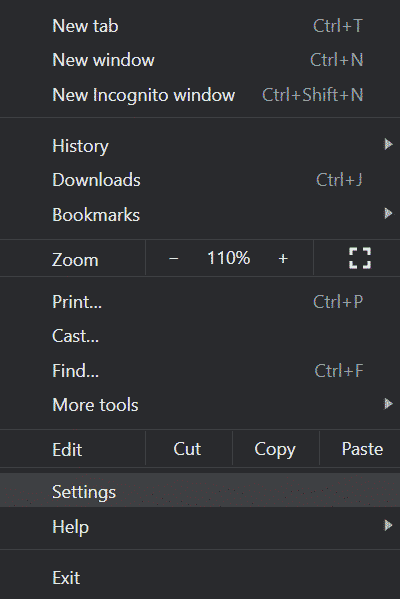
Task: Open Settings from the menu
Action: [200, 492]
